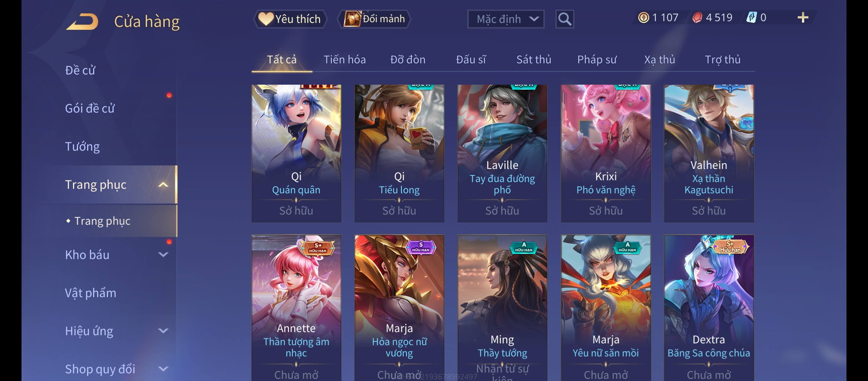The height and width of the screenshot is (381, 868).
Task: Switch to the Pháp sư tab
Action: click(597, 60)
